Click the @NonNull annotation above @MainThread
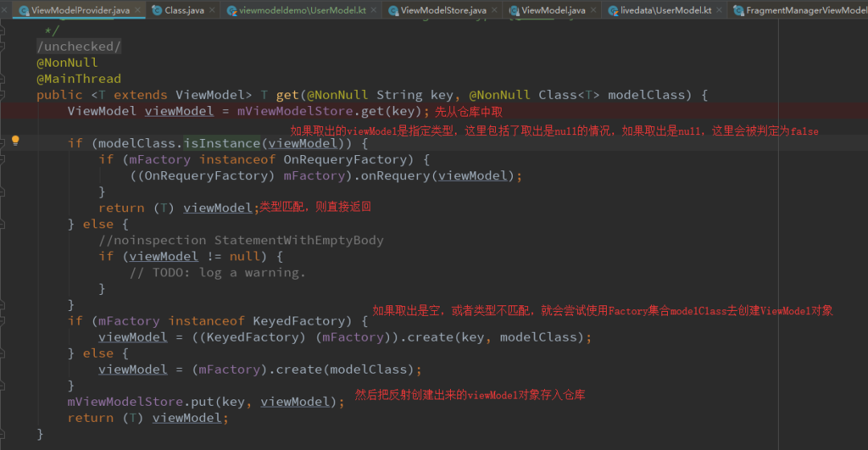 click(67, 63)
